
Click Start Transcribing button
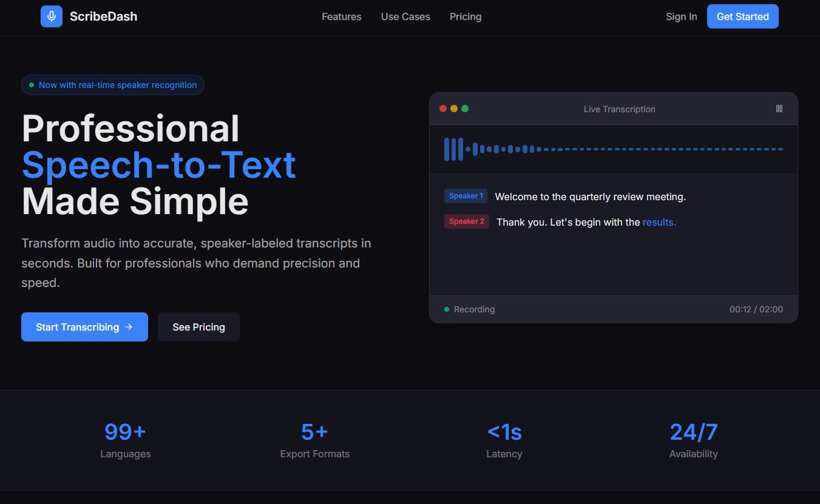point(84,327)
